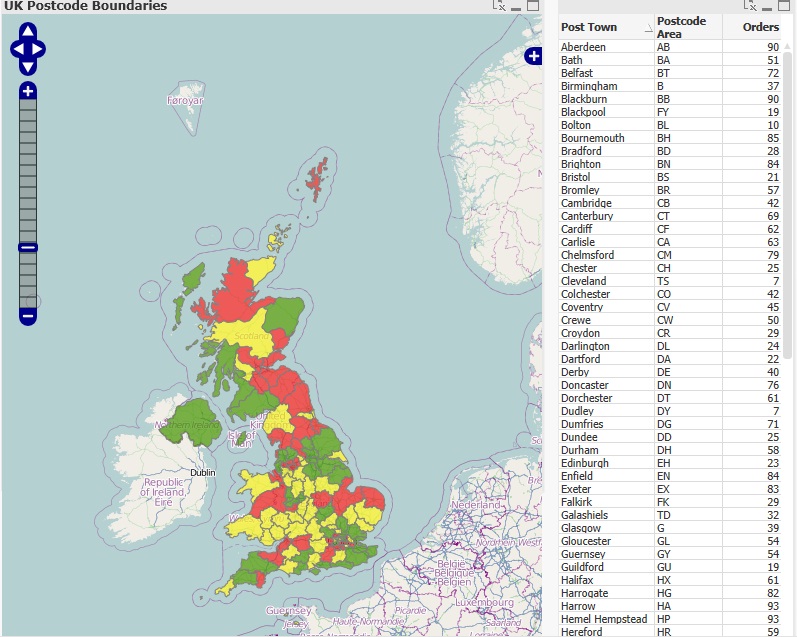Zoom in with the map plus button

coord(28,91)
